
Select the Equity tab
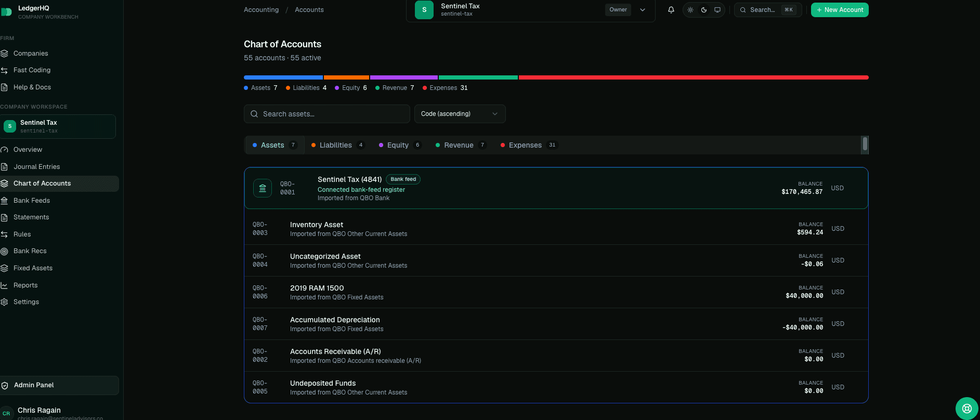(x=399, y=145)
